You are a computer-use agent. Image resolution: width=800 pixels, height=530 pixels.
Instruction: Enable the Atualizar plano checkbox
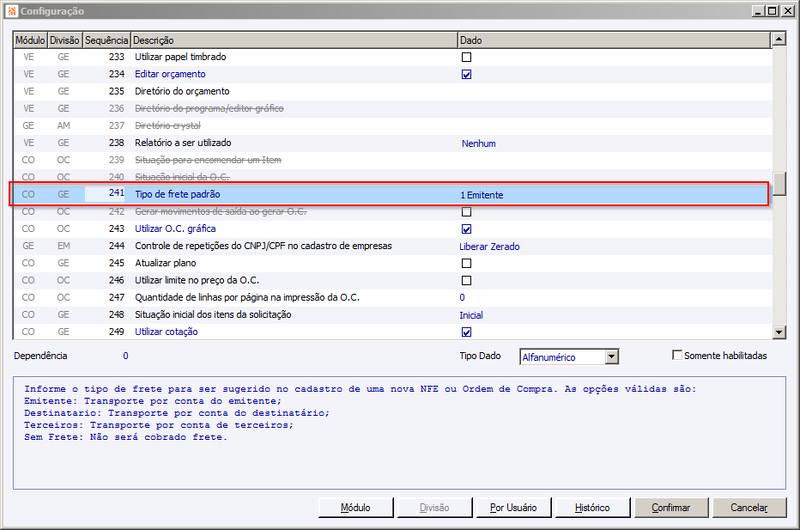(466, 263)
